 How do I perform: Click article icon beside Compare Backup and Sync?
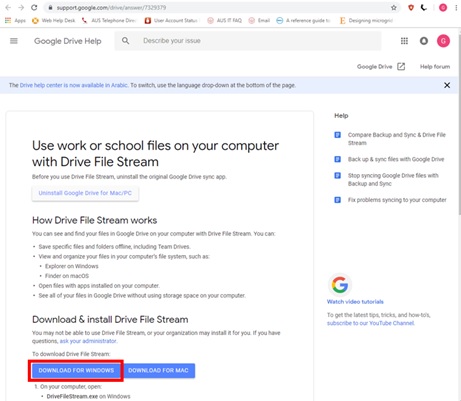[337, 135]
